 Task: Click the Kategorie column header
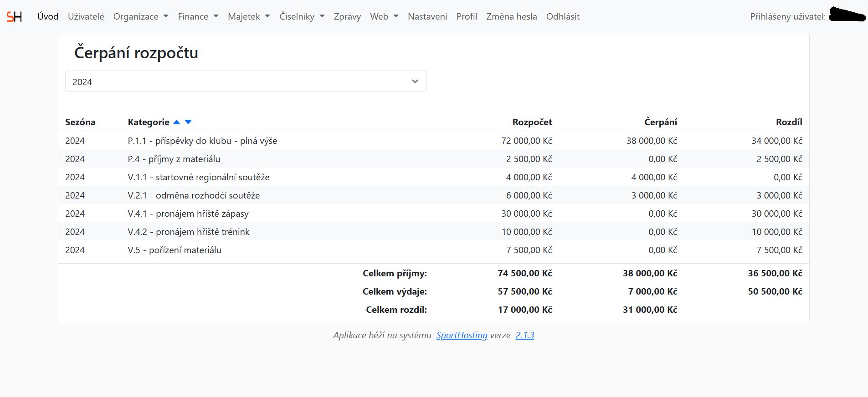[x=148, y=122]
